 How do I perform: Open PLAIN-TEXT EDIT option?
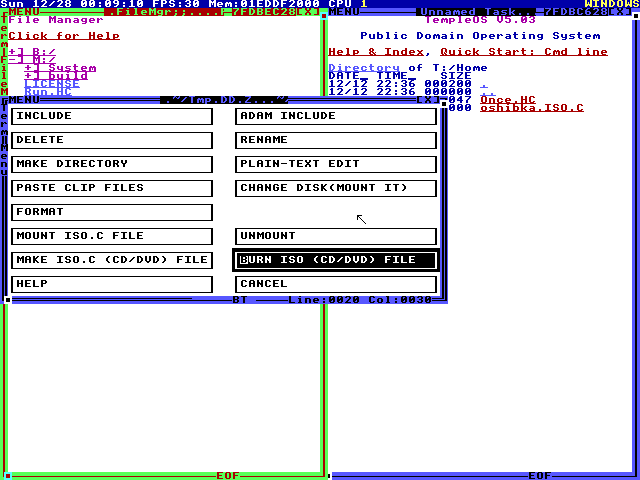tap(336, 164)
